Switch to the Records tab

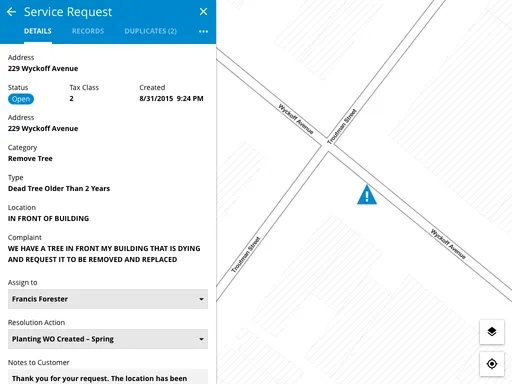[x=88, y=31]
